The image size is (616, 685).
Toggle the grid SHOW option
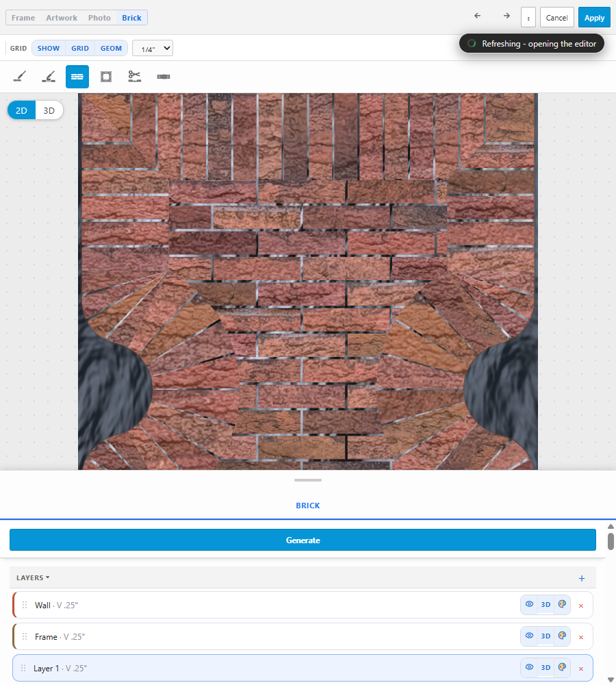point(49,48)
